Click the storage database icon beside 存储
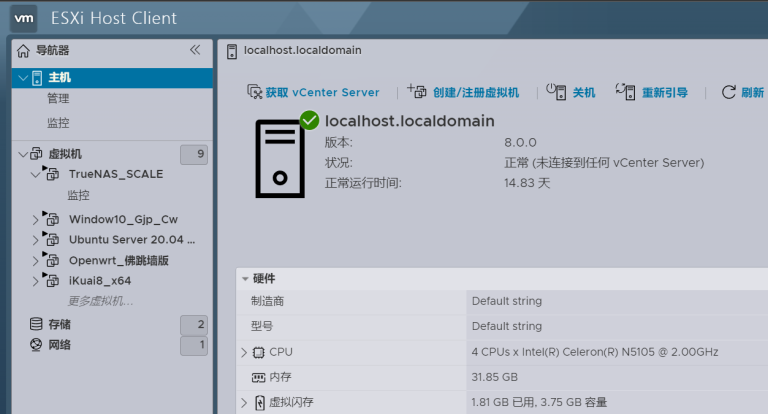Image resolution: width=768 pixels, height=414 pixels. click(x=36, y=324)
